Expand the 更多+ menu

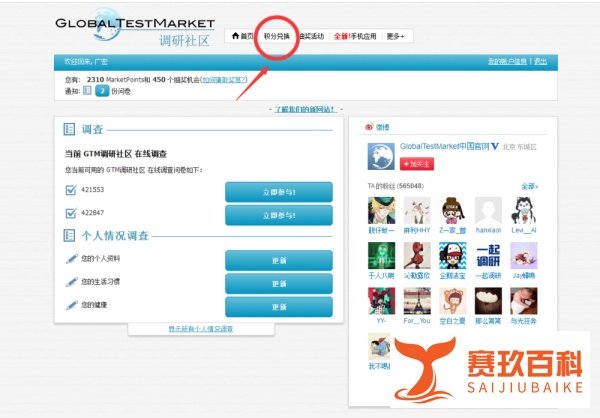pos(395,36)
